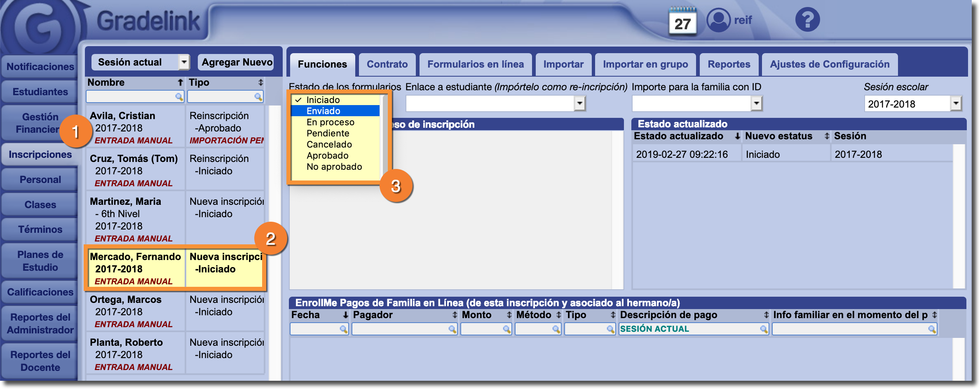Viewport: 980px width, 389px height.
Task: Click the help question mark icon
Action: coord(807,20)
